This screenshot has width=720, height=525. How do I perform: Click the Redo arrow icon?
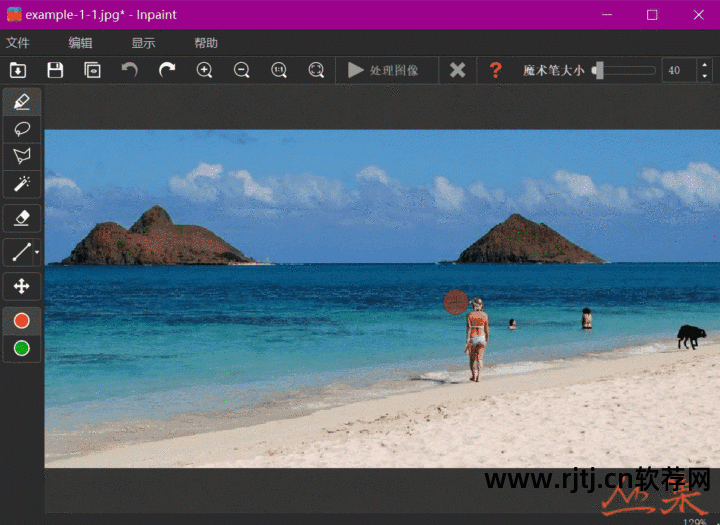[x=167, y=70]
